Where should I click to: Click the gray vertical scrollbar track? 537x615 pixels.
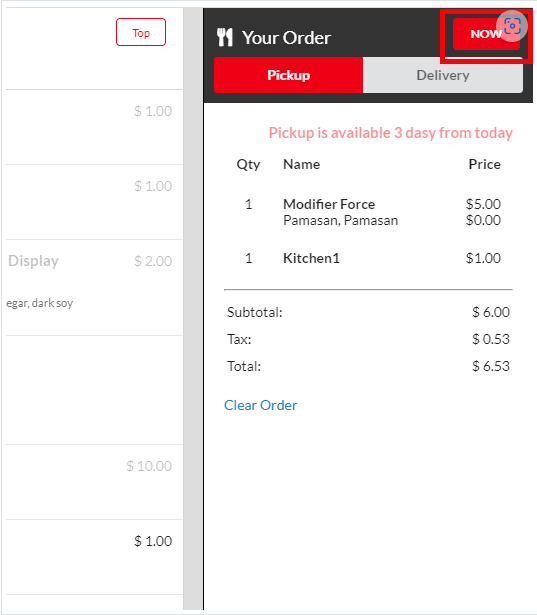[193, 309]
